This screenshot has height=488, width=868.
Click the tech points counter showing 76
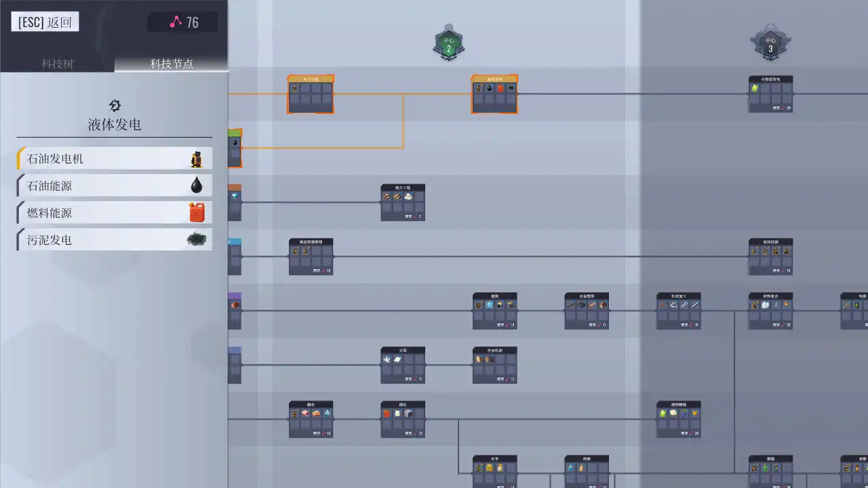coord(183,22)
